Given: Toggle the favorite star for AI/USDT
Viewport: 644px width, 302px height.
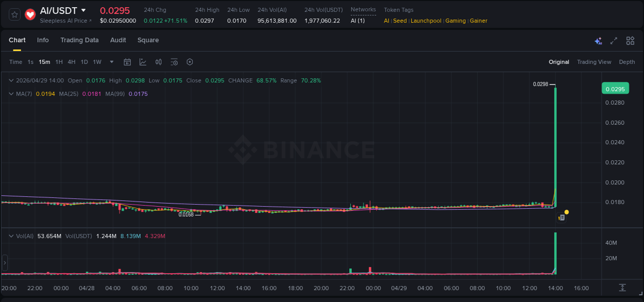Looking at the screenshot, I should (x=14, y=14).
